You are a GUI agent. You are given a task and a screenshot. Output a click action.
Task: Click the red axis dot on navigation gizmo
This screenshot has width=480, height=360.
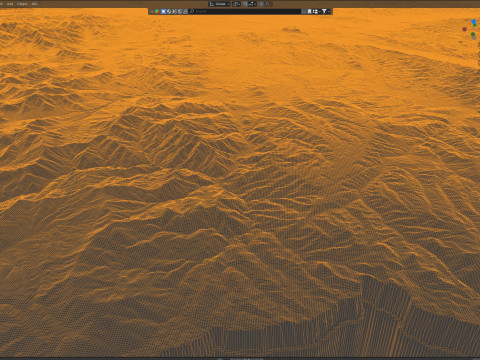[x=464, y=29]
